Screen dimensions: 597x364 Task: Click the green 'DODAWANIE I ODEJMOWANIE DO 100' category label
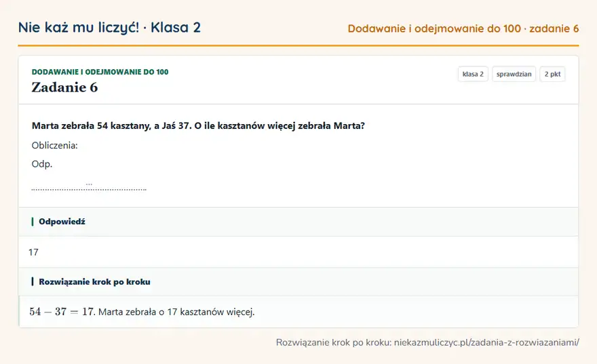coord(100,72)
